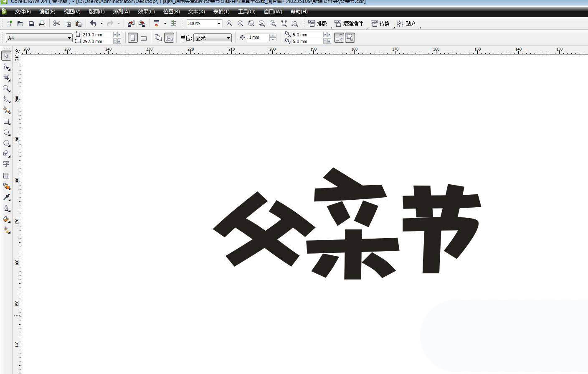Image resolution: width=588 pixels, height=374 pixels.
Task: Select the Text tool (字)
Action: pos(6,164)
